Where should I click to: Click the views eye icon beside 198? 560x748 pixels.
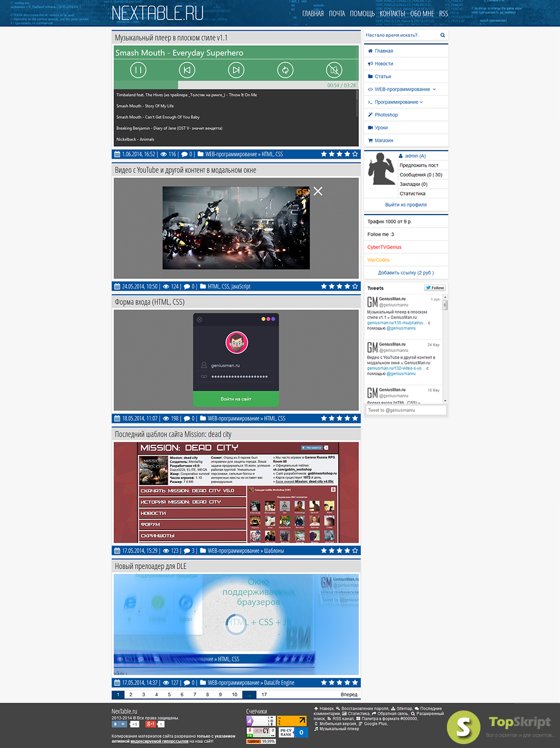click(166, 419)
